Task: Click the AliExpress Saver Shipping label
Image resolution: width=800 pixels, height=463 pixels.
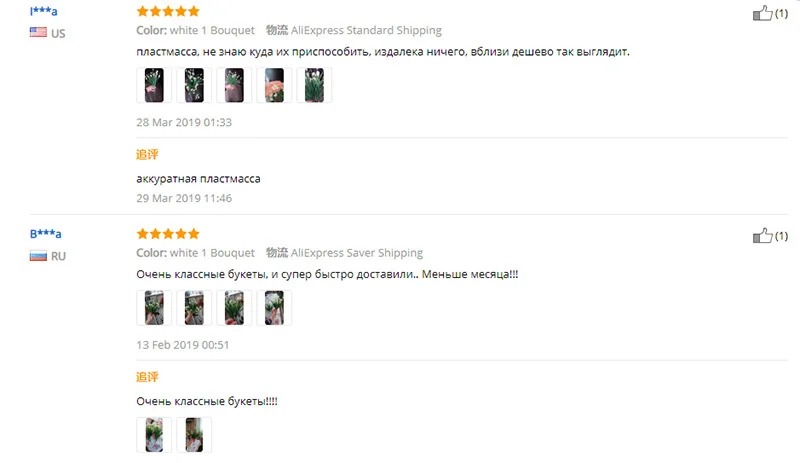Action: pos(357,253)
